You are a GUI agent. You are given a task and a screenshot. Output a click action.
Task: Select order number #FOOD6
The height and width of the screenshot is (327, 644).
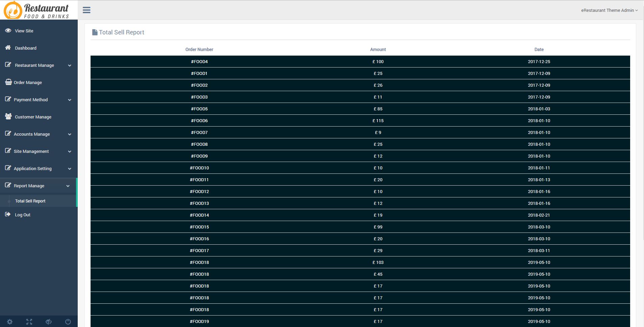(x=199, y=120)
